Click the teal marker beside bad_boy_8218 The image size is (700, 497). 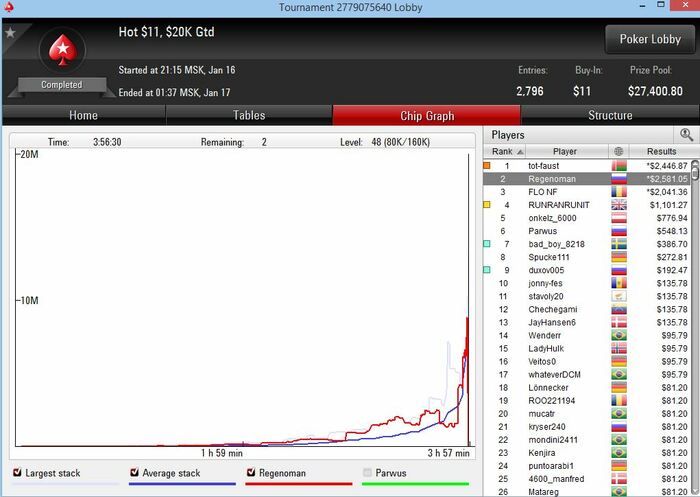[487, 244]
